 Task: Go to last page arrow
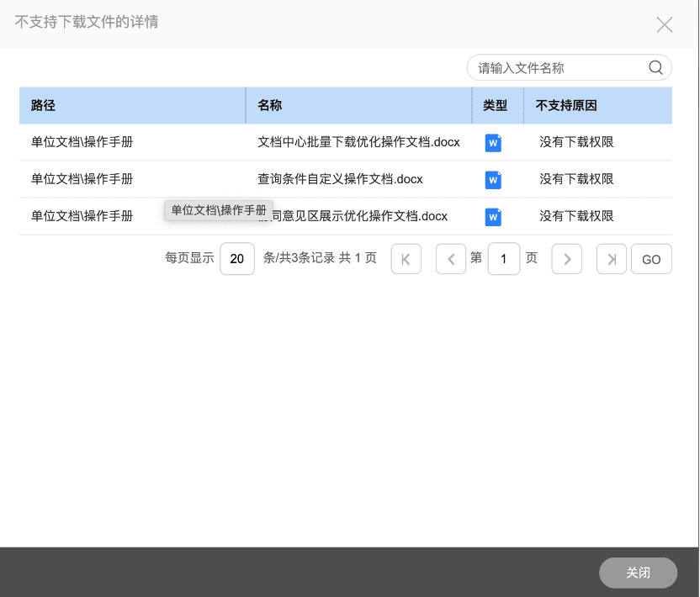coord(612,259)
